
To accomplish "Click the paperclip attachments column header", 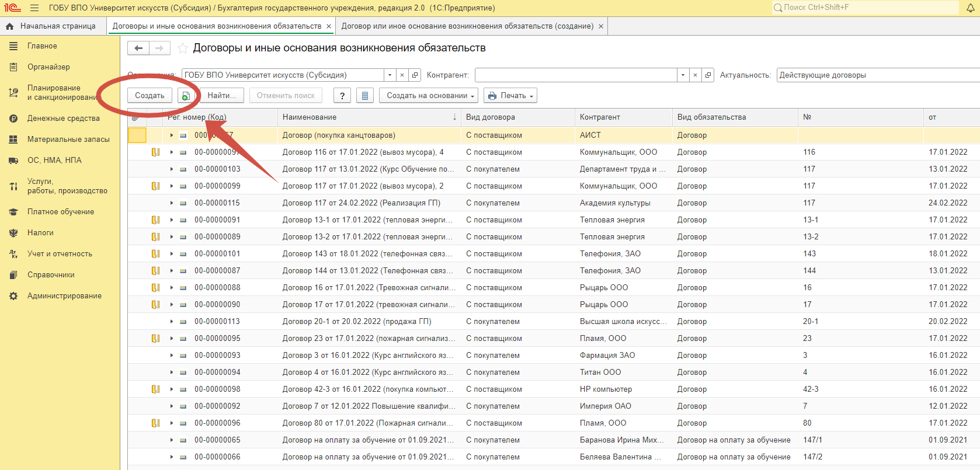I will coord(135,117).
